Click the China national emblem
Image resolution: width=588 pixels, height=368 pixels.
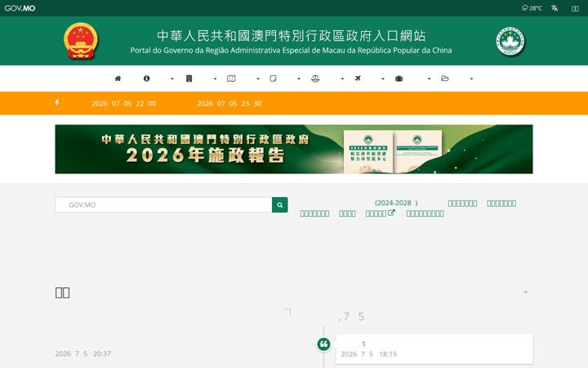click(81, 41)
